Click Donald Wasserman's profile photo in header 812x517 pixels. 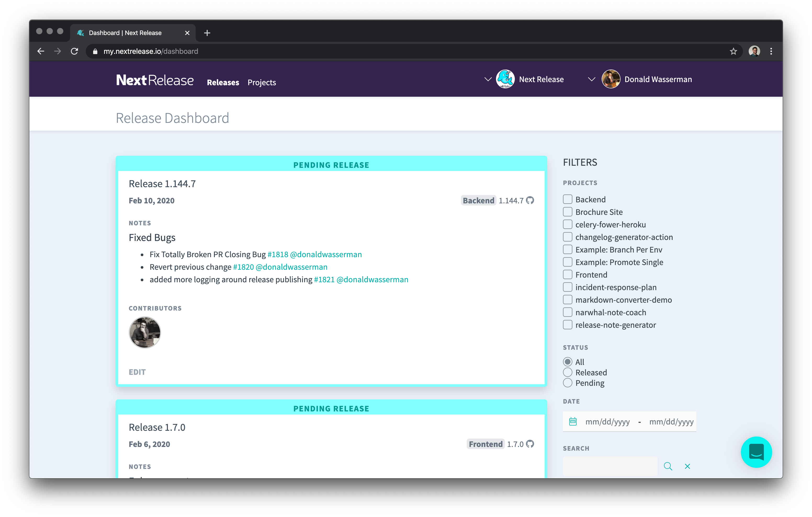611,79
